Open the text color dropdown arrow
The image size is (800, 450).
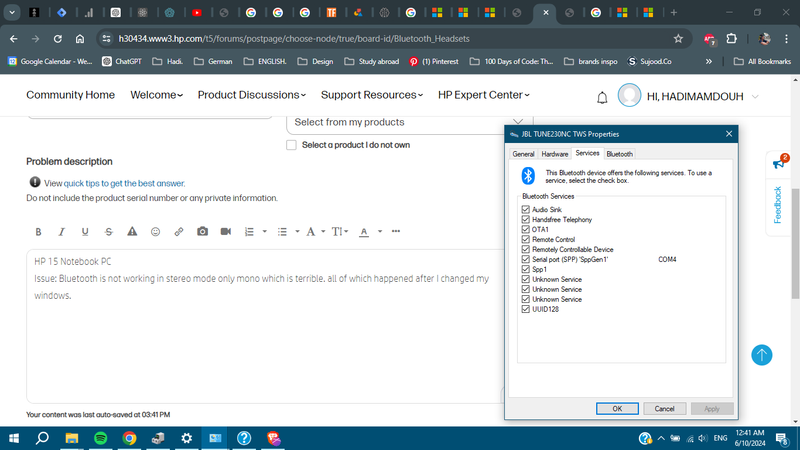click(379, 231)
